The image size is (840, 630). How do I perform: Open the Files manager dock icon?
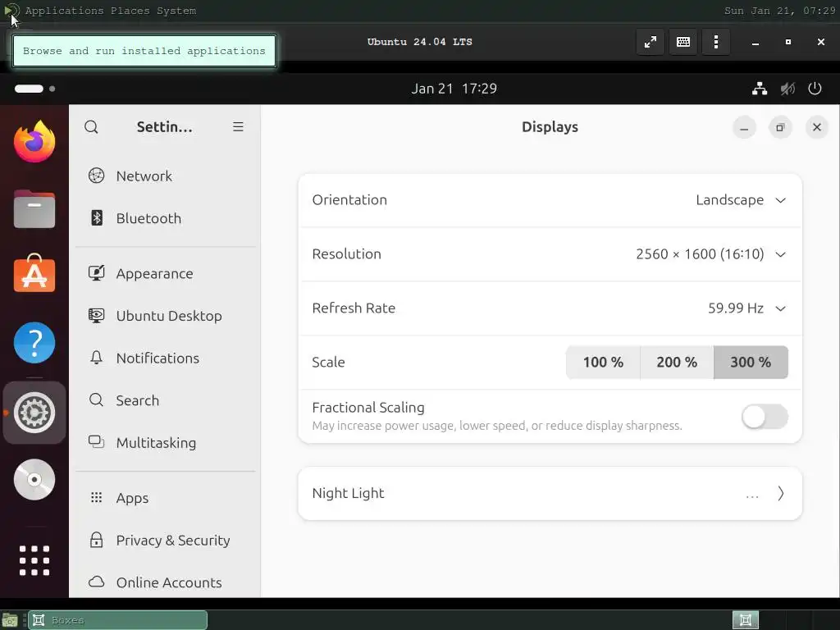tap(34, 209)
